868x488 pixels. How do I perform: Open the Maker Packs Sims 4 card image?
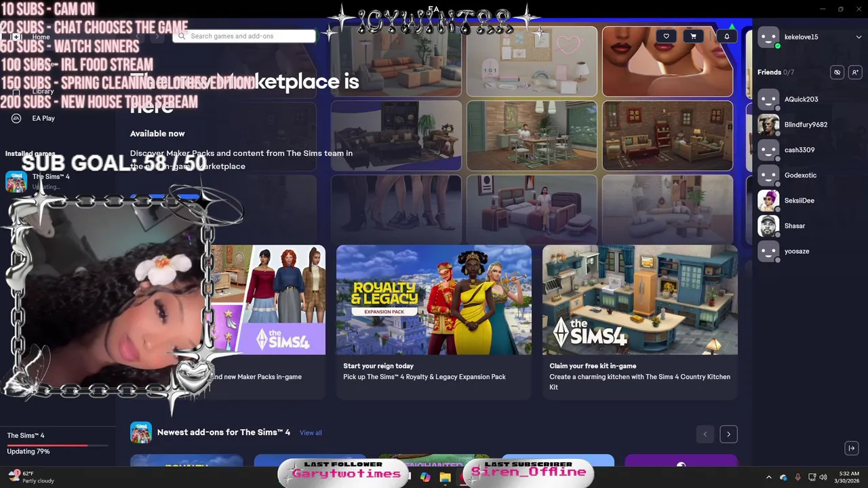pos(268,300)
